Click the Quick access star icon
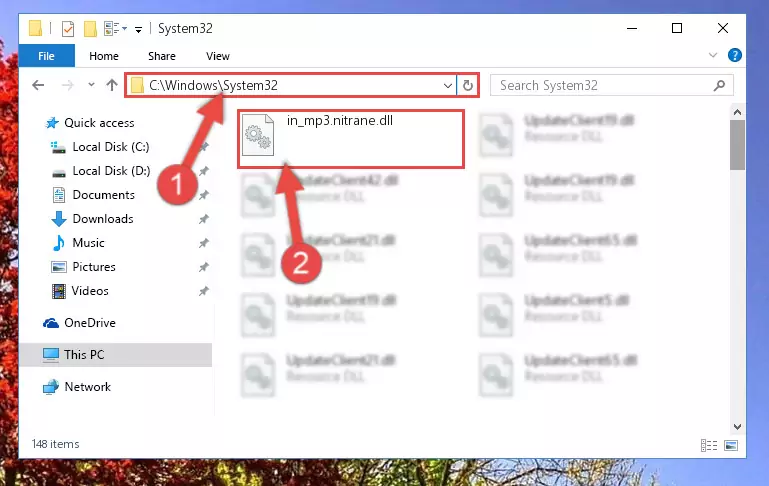Image resolution: width=769 pixels, height=486 pixels. tap(51, 123)
